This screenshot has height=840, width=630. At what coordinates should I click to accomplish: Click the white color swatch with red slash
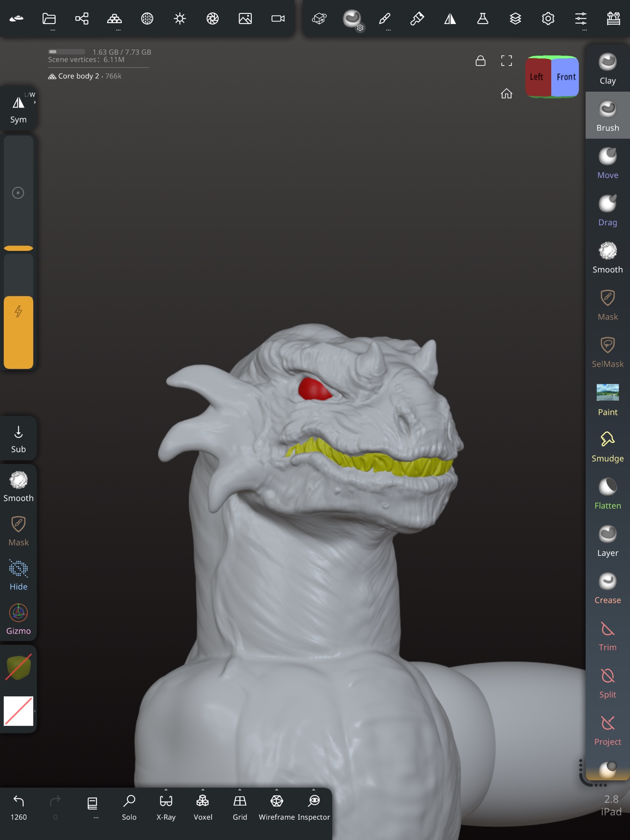18,711
